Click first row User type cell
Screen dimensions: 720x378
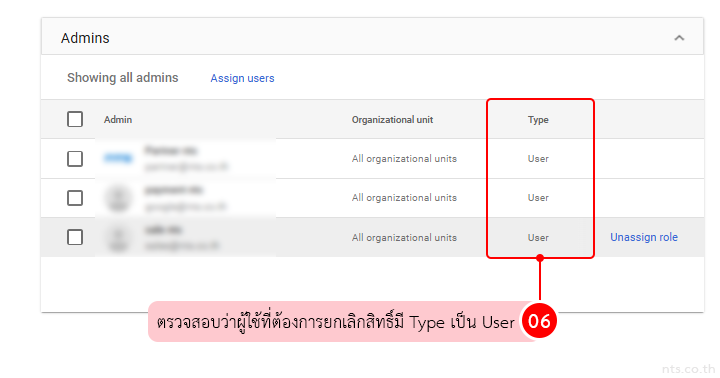(x=538, y=158)
